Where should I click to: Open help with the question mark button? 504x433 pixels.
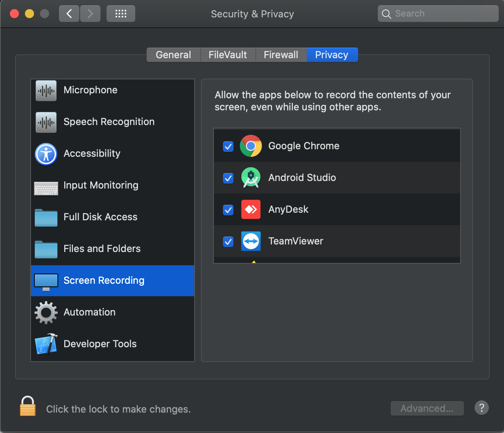(482, 408)
